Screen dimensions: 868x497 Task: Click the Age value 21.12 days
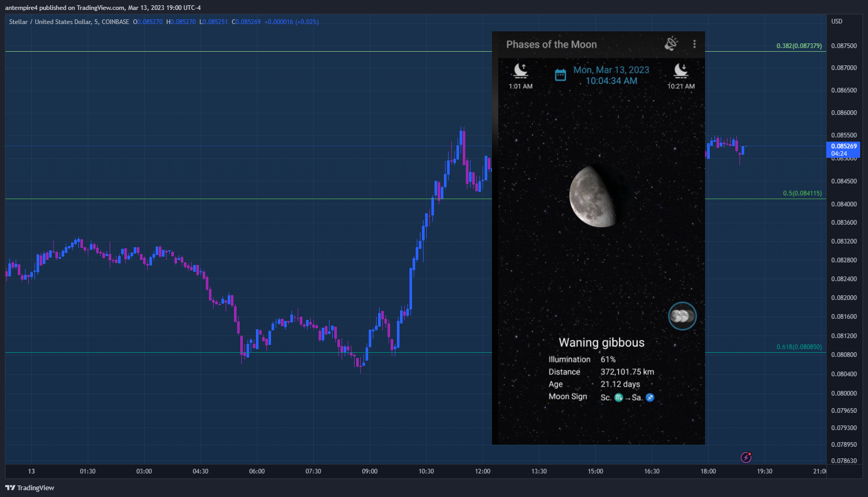tap(620, 384)
